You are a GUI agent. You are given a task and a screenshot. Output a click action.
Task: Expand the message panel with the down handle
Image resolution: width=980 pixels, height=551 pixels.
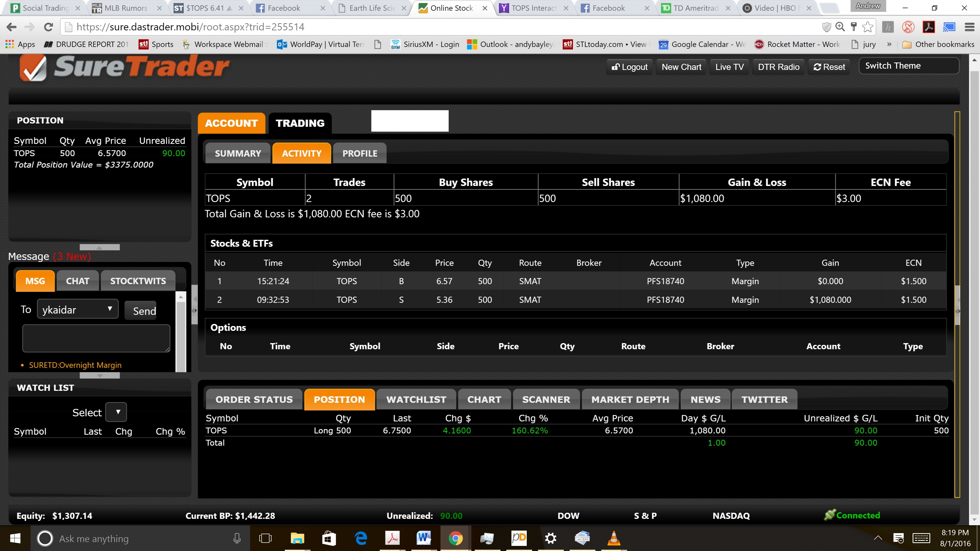pyautogui.click(x=100, y=376)
